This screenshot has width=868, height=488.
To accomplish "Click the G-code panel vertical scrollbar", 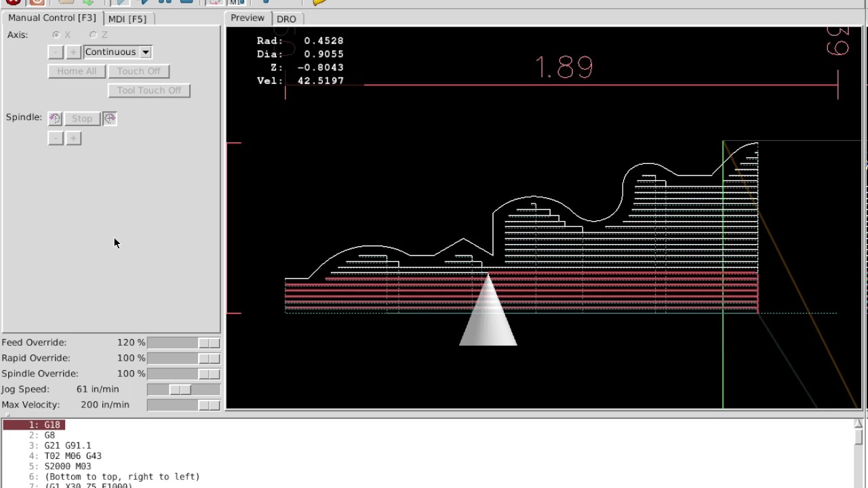I will point(859,453).
